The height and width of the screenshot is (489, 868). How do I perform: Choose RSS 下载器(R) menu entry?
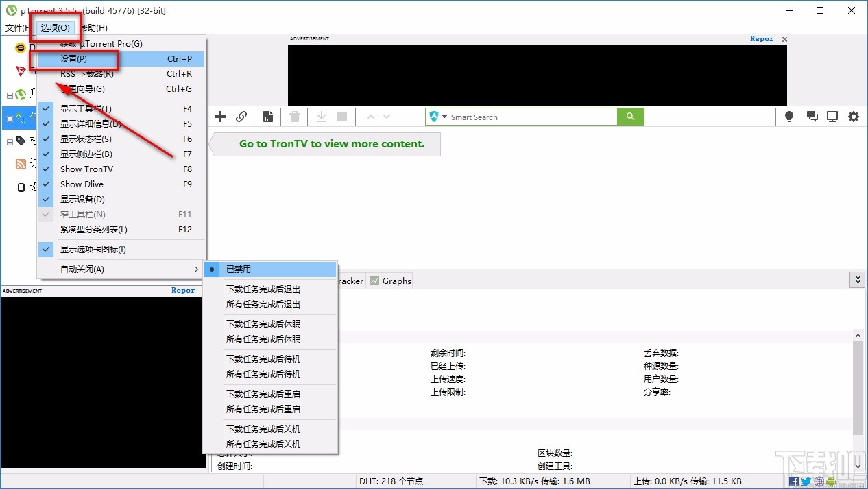point(121,74)
